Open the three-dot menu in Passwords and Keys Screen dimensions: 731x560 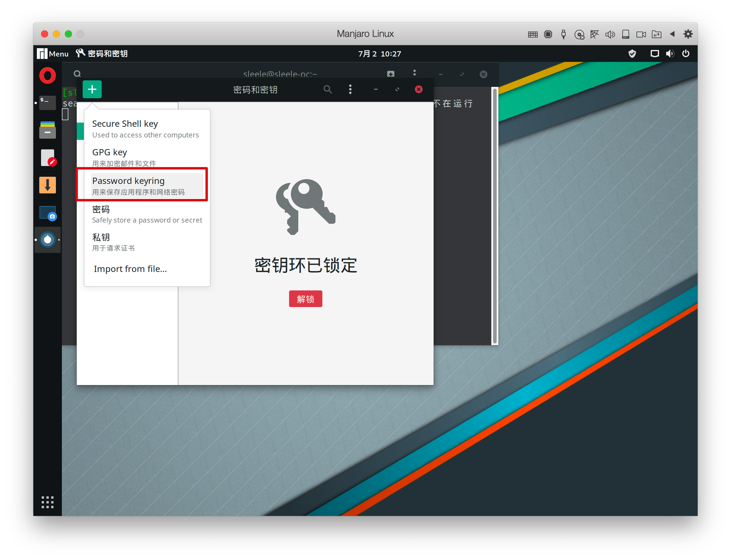tap(350, 89)
